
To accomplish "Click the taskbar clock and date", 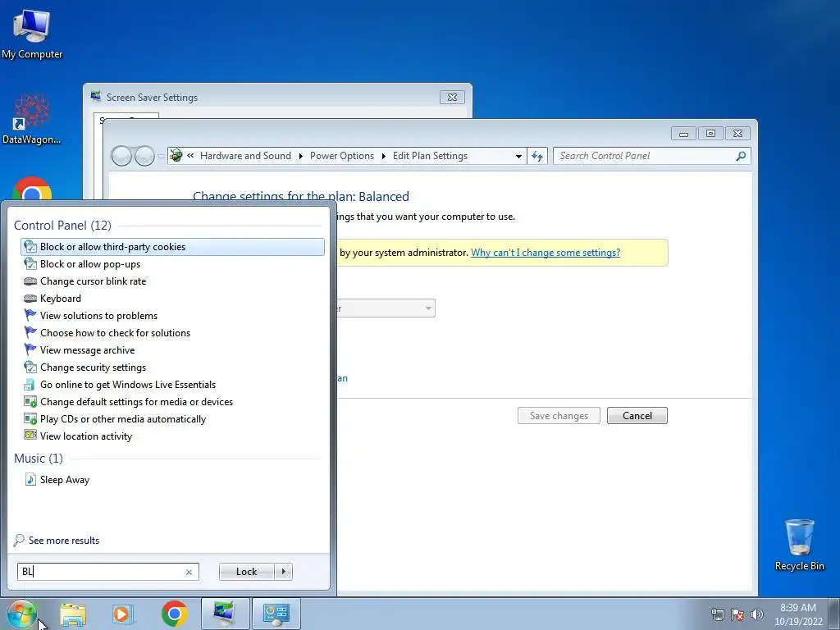I will pos(797,614).
